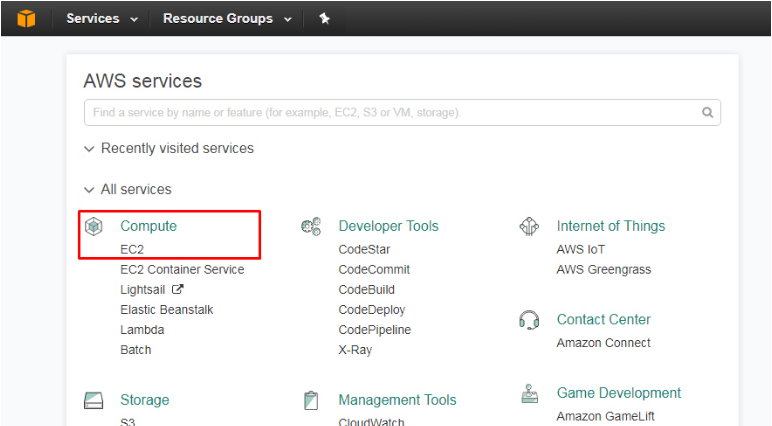772x426 pixels.
Task: Click the magnifier icon in the search box
Action: tap(707, 112)
